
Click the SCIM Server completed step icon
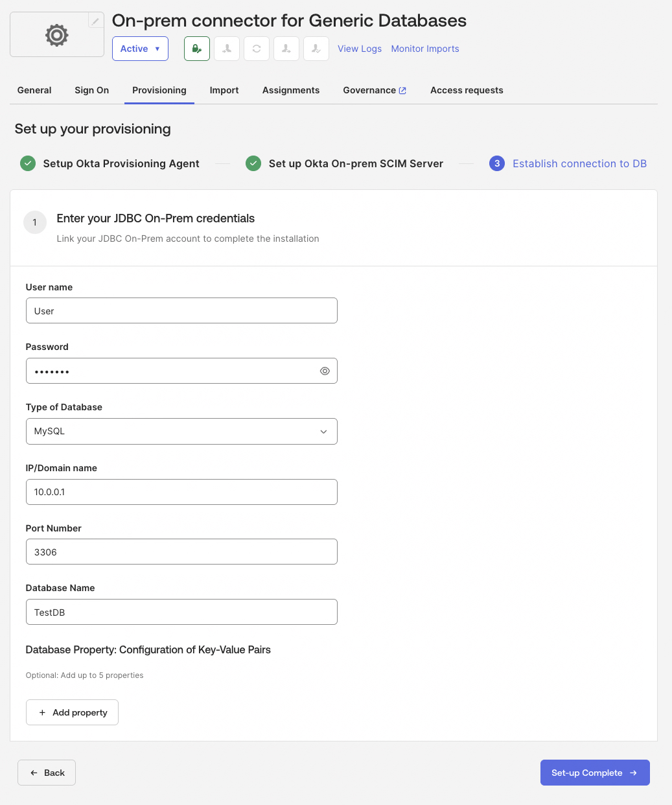(x=253, y=163)
